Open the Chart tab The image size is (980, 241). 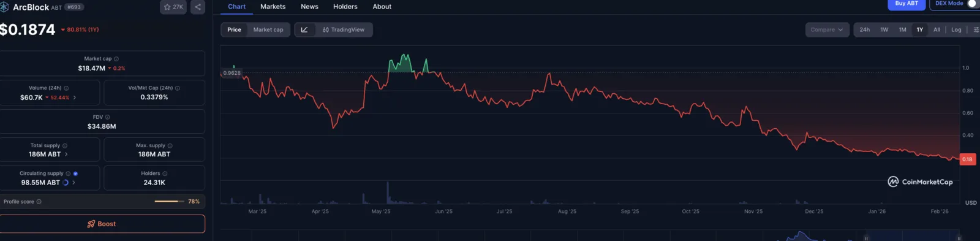tap(236, 7)
